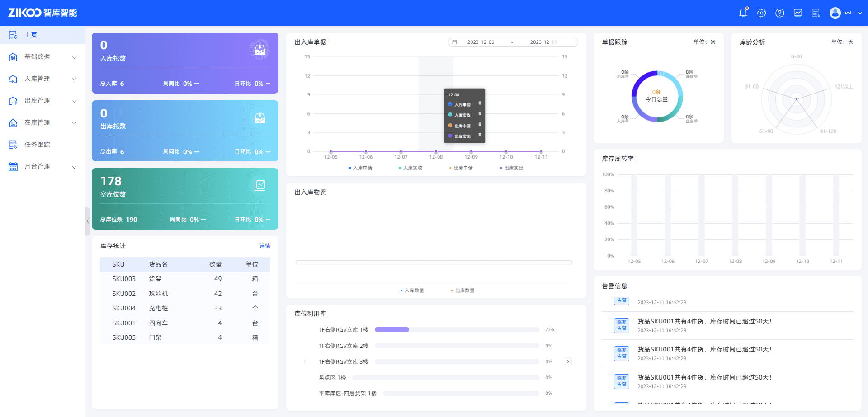The height and width of the screenshot is (417, 868).
Task: Click 总库位数 190 value
Action: [x=132, y=220]
